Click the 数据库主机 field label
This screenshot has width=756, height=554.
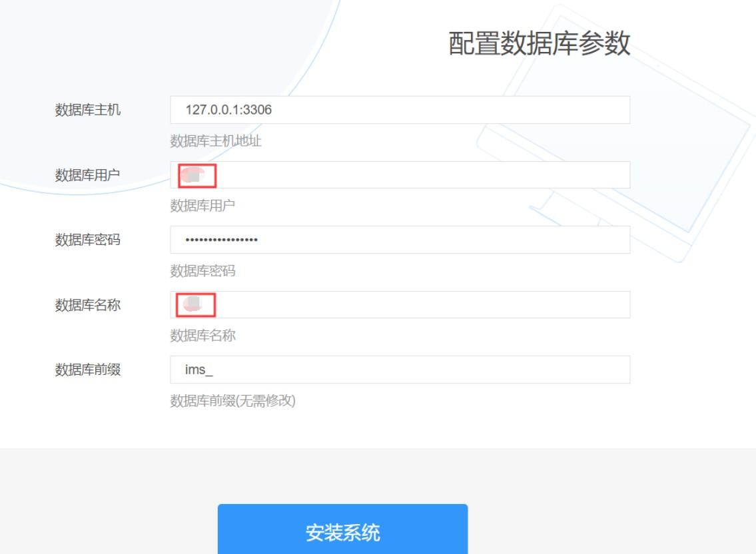pos(88,110)
